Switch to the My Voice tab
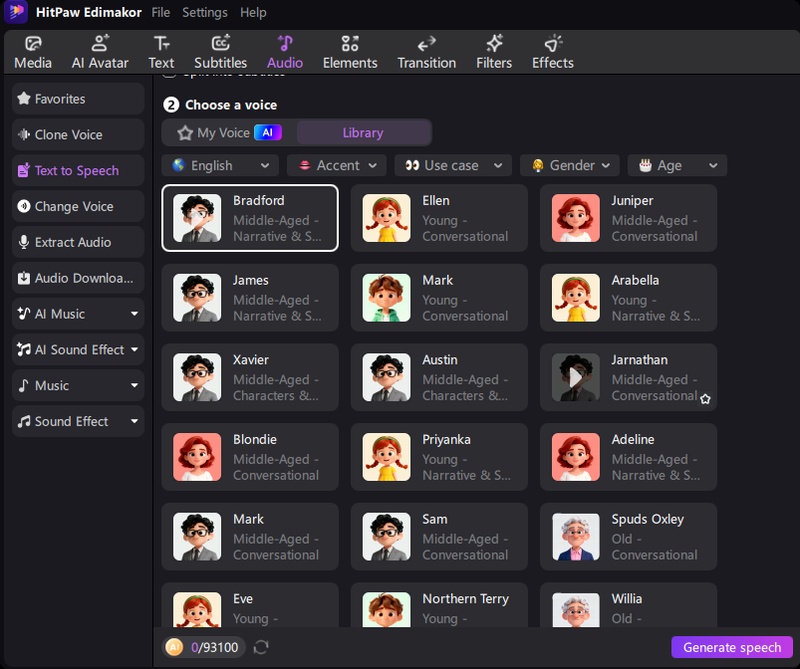Viewport: 800px width, 669px height. point(229,133)
